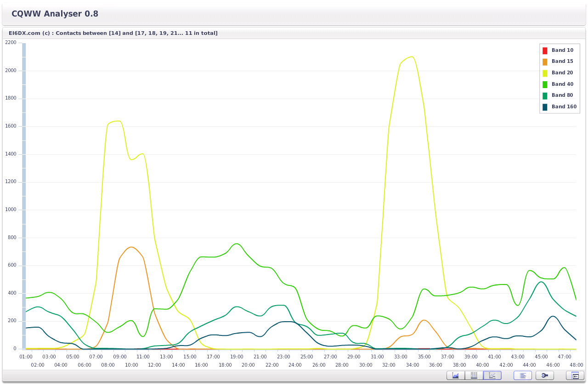Screen dimensions: 588x385
Task: Select the Band 20 legend label
Action: click(x=562, y=73)
